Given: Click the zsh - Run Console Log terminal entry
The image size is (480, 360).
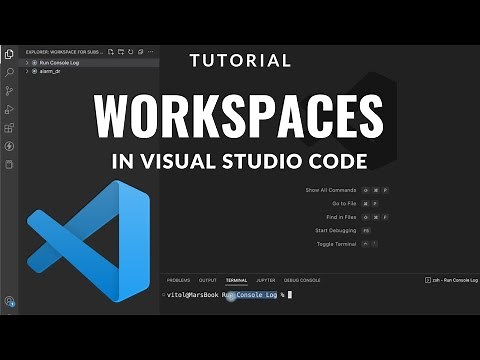Looking at the screenshot, I should 452,280.
